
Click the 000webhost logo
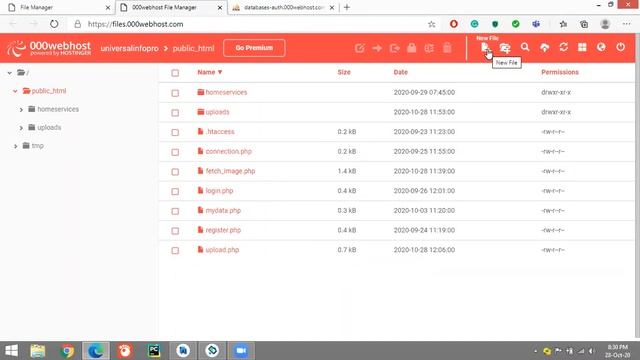coord(49,48)
